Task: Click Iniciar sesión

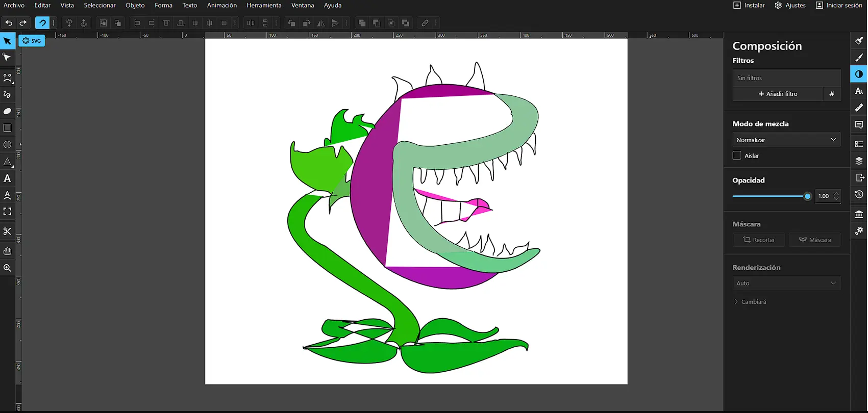Action: tap(838, 5)
